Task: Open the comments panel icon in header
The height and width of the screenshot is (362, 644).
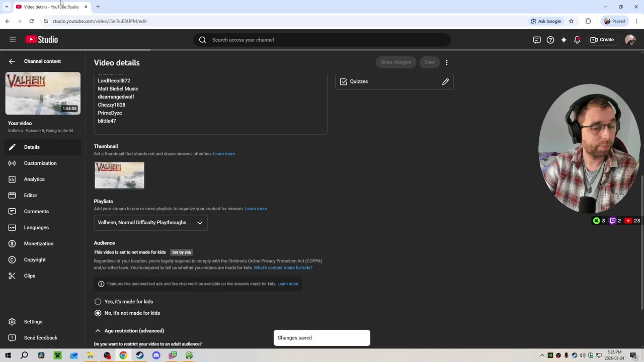Action: click(x=537, y=40)
